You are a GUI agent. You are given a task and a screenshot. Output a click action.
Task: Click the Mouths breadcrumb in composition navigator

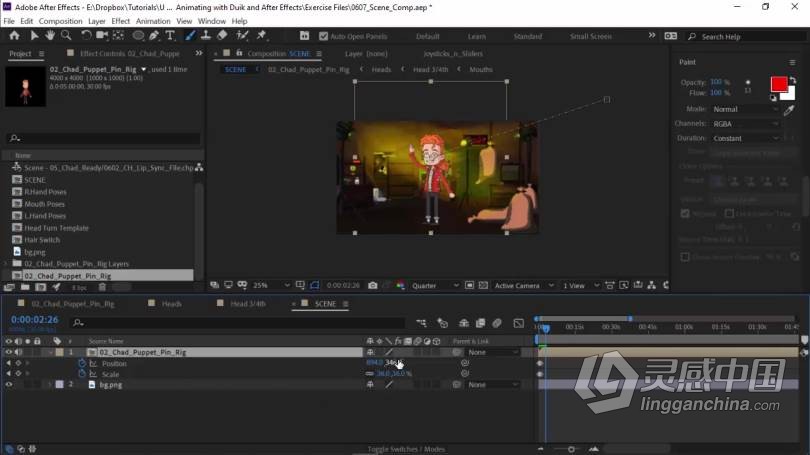pos(480,69)
